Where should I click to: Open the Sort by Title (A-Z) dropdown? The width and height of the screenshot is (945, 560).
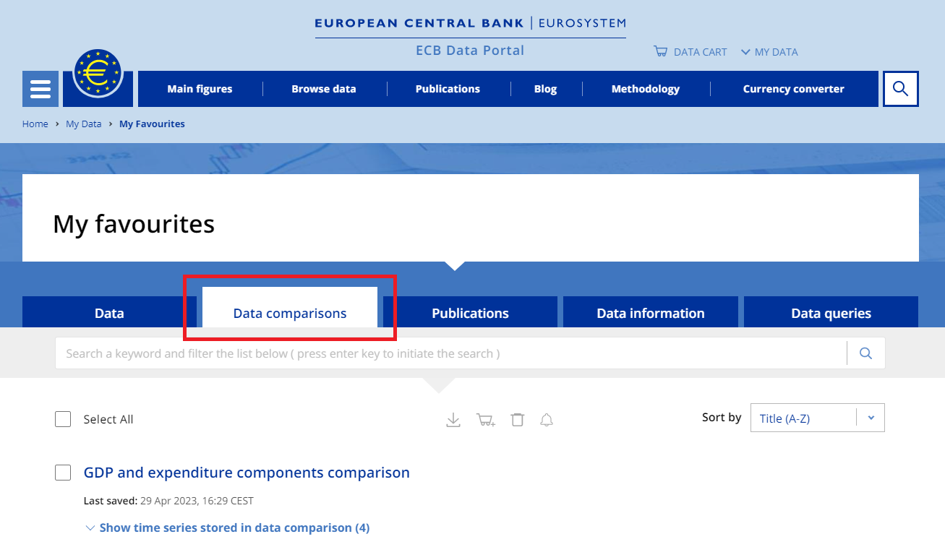[817, 418]
